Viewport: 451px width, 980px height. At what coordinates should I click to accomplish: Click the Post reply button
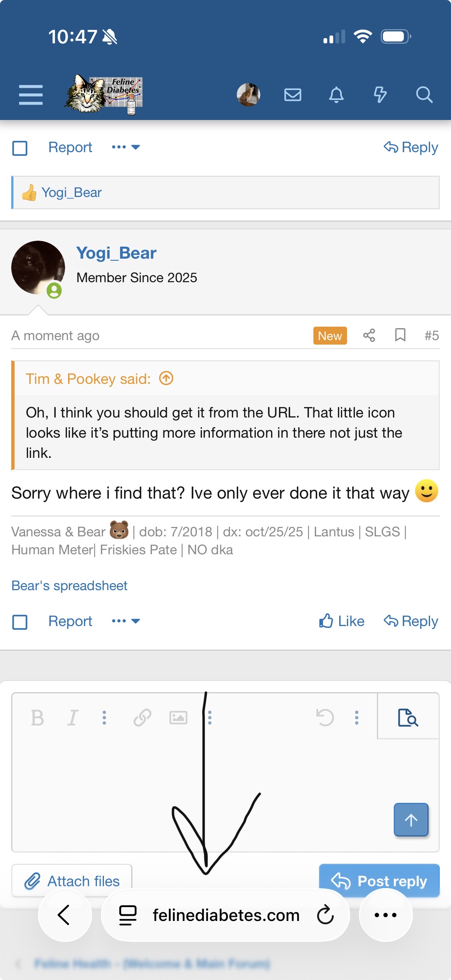point(379,880)
